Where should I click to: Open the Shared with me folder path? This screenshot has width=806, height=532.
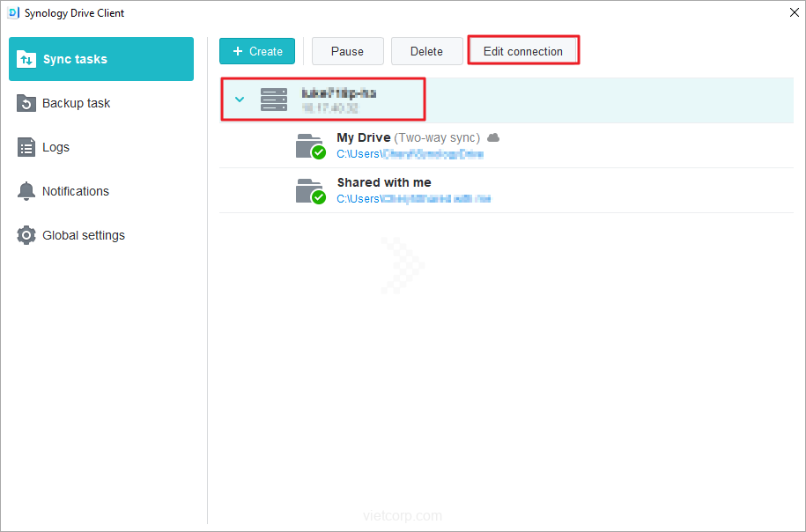(x=413, y=199)
